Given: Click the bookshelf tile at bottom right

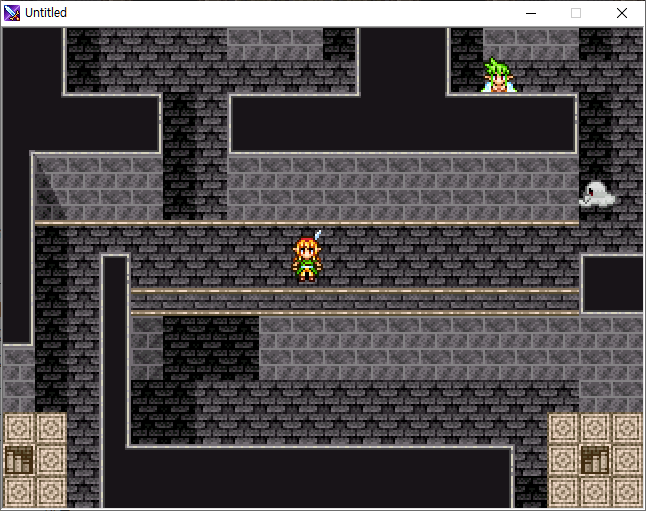Looking at the screenshot, I should (x=595, y=460).
